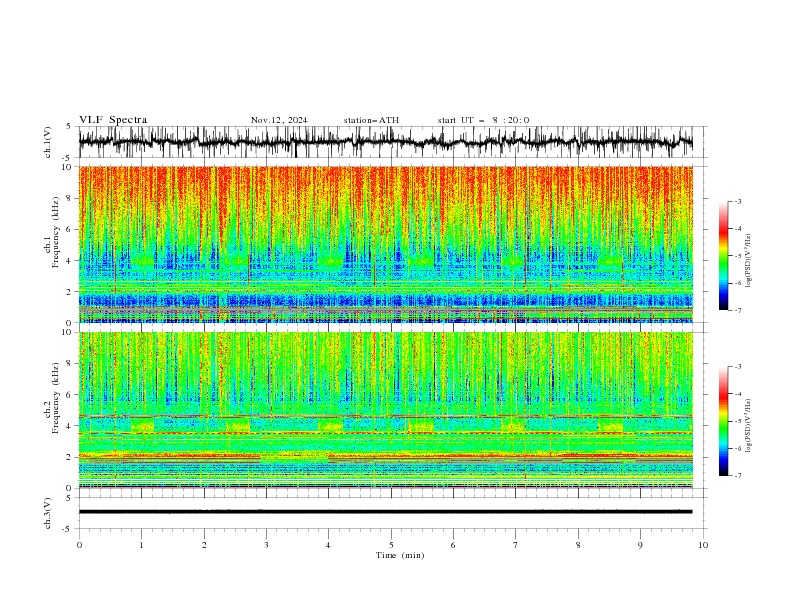Click the "-5" tick on ch.2 colorbar
This screenshot has height=612, width=792.
pos(738,422)
